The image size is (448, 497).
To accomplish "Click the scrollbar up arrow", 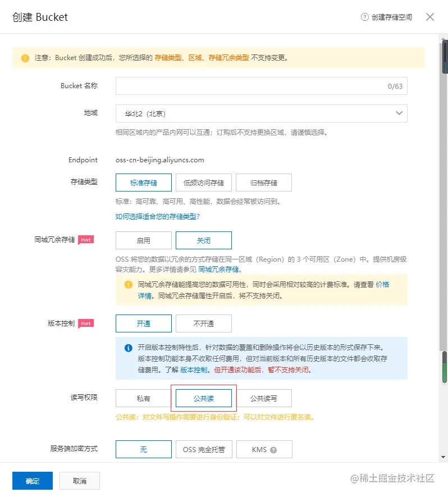I will click(444, 39).
